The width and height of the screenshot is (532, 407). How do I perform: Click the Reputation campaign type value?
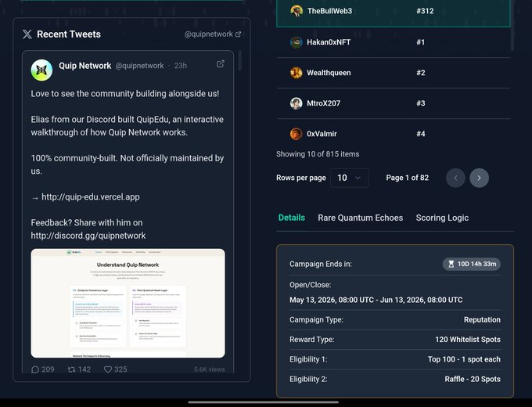pyautogui.click(x=482, y=320)
